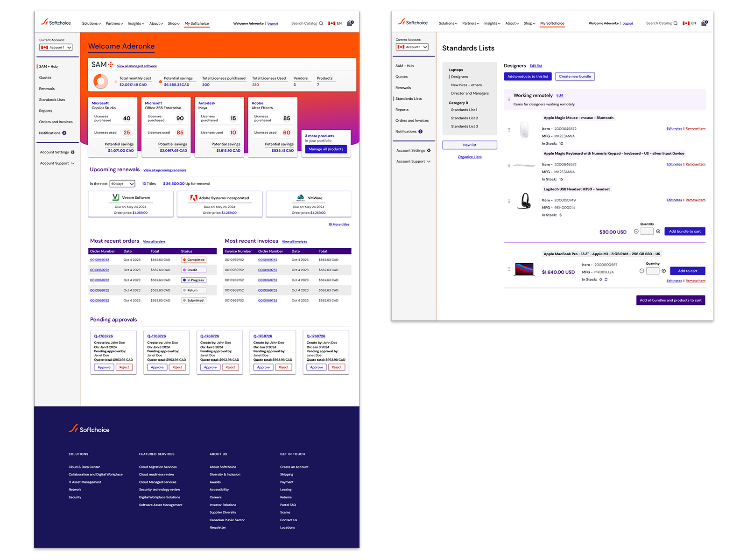
Task: Expand the Partners menu on the dashboard page
Action: 114,23
